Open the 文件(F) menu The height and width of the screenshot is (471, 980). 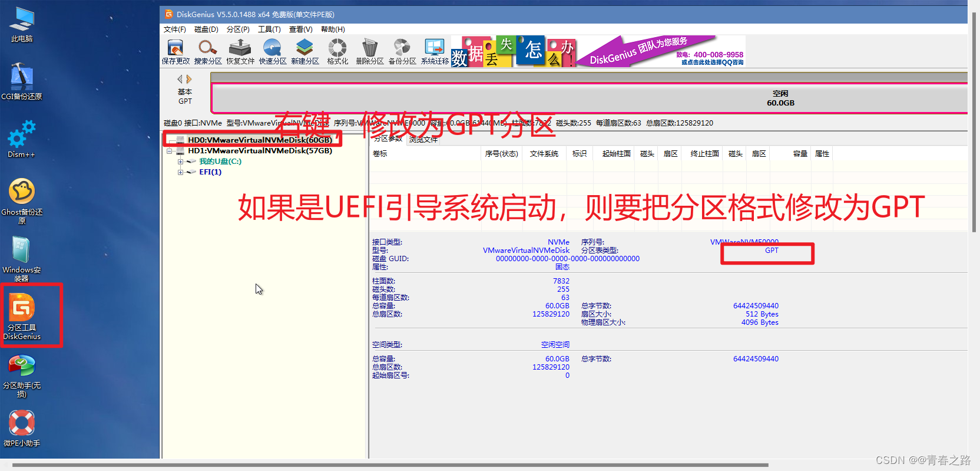pyautogui.click(x=175, y=29)
